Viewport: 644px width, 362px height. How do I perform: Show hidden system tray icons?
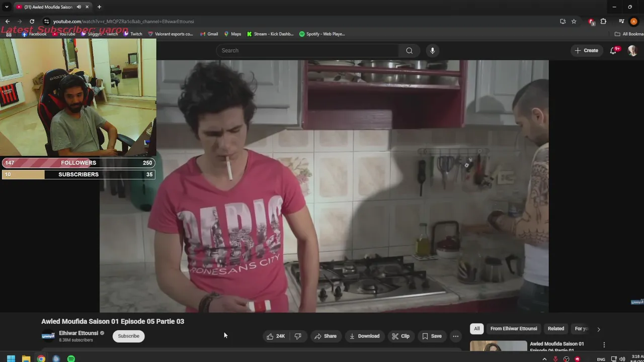click(544, 359)
